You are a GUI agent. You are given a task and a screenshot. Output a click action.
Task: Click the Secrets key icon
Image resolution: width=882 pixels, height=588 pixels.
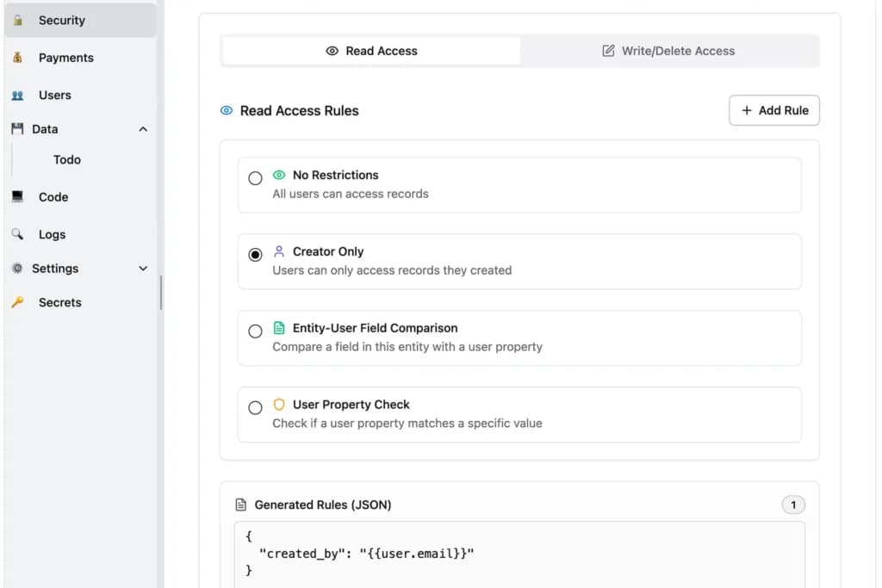coord(17,302)
